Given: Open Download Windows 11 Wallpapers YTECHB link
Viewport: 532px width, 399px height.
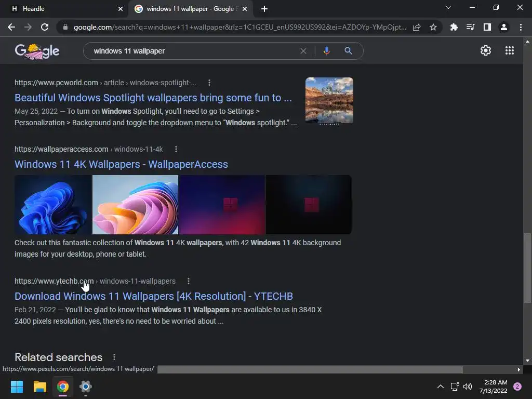Looking at the screenshot, I should [x=154, y=296].
